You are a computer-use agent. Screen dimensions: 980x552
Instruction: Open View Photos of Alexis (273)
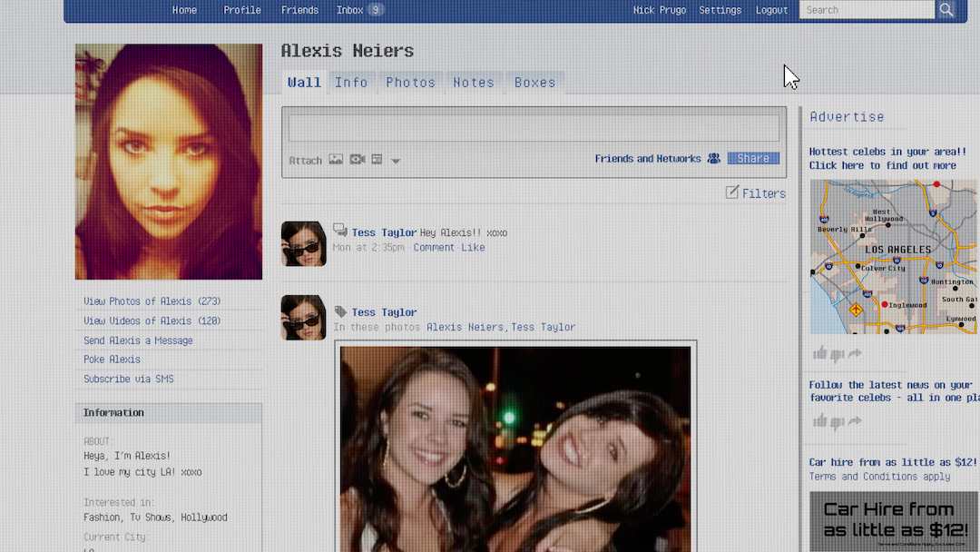point(152,301)
